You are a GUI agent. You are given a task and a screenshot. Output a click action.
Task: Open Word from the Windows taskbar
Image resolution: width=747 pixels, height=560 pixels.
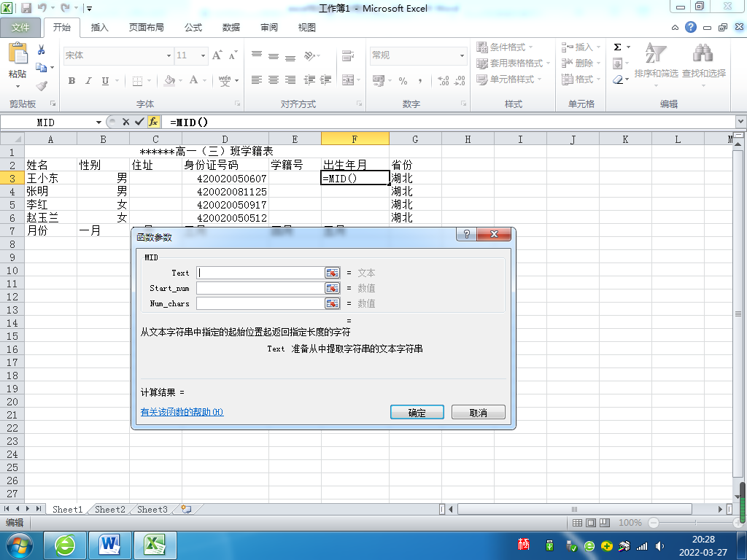[111, 545]
